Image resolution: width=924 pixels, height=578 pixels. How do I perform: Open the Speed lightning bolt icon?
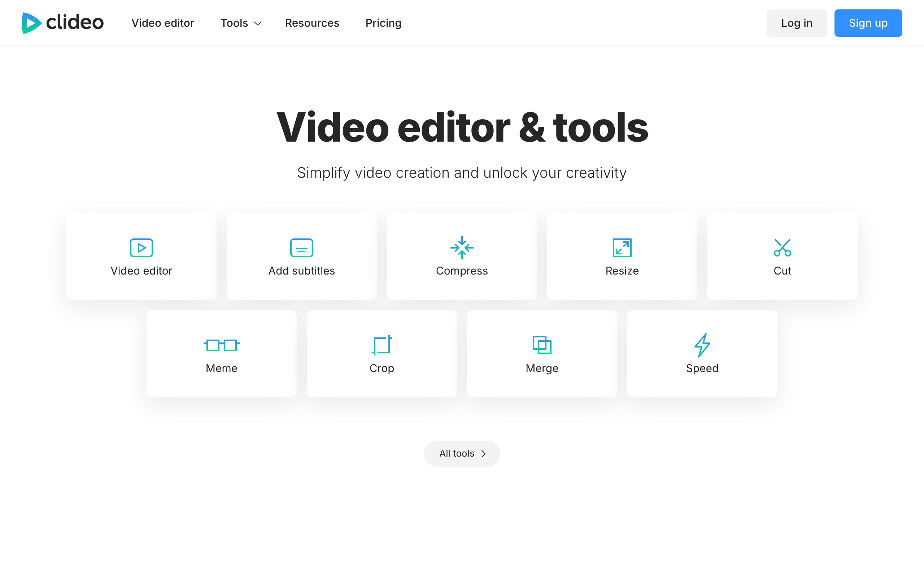coord(702,345)
